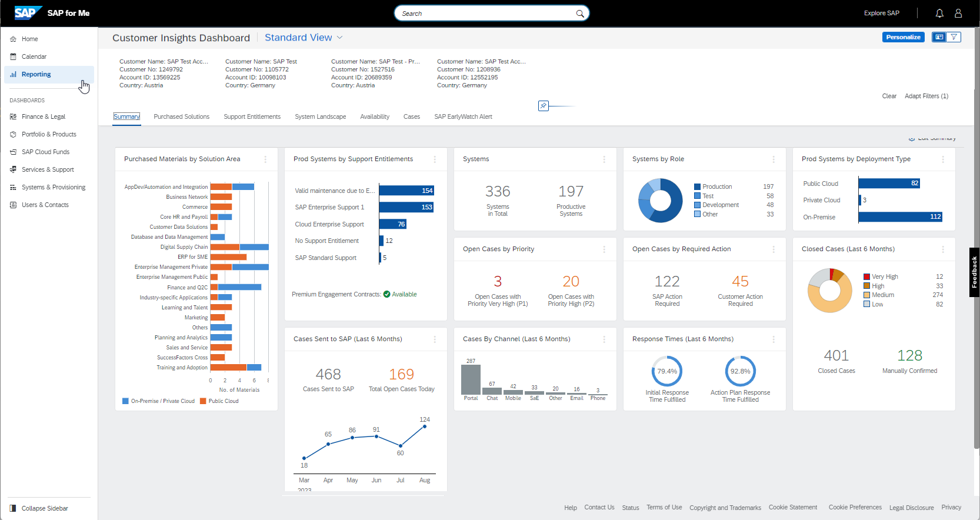Click the Very High red legend swatch
Viewport: 980px width, 520px height.
866,277
